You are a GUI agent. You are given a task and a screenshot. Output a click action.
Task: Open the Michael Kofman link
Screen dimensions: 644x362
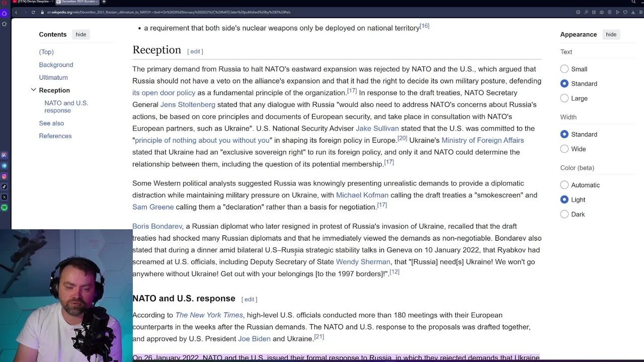click(x=362, y=195)
